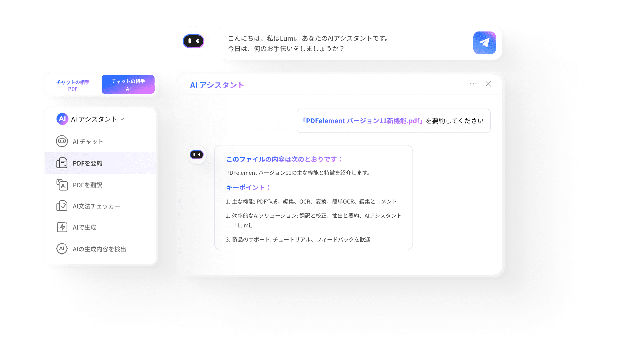Click the Lumi robot avatar at top
644x349 pixels.
[193, 41]
